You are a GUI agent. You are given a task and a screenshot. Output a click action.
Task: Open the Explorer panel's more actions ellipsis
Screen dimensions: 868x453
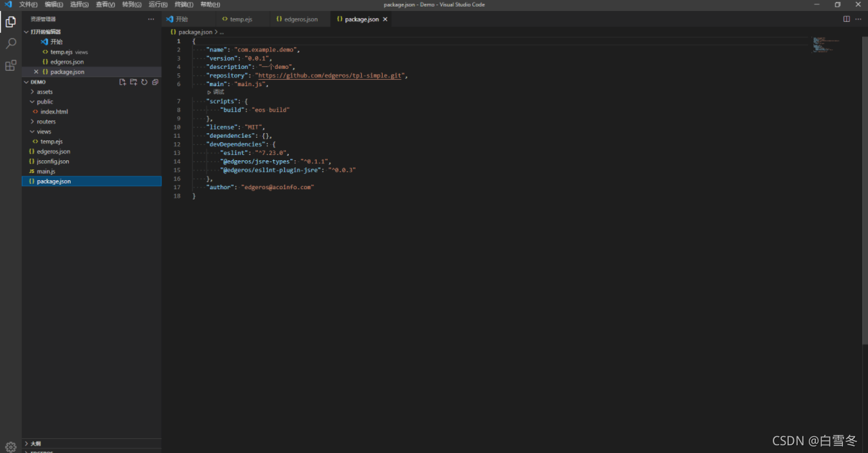click(151, 19)
